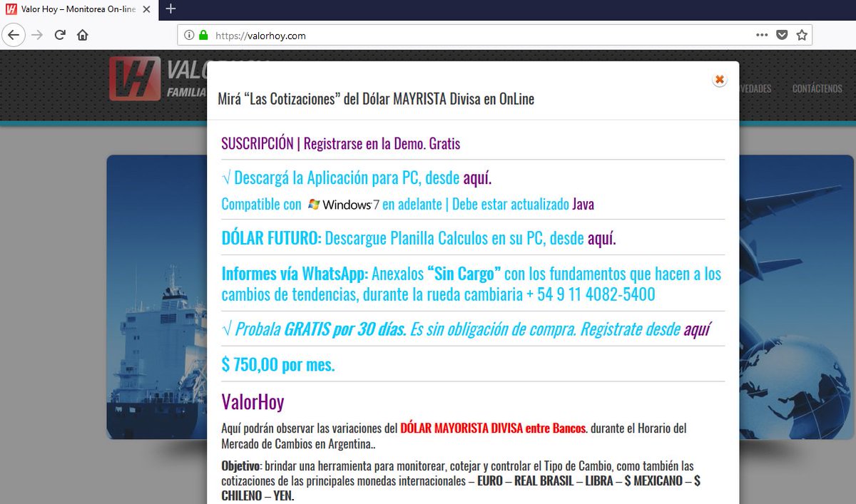Click the green padlock security icon
Screen dimensions: 856x504
(x=203, y=35)
